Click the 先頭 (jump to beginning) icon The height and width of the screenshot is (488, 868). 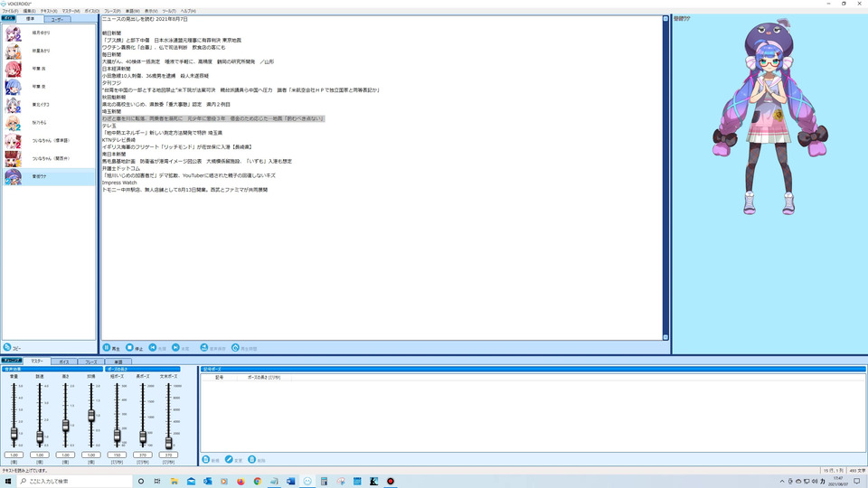click(153, 347)
